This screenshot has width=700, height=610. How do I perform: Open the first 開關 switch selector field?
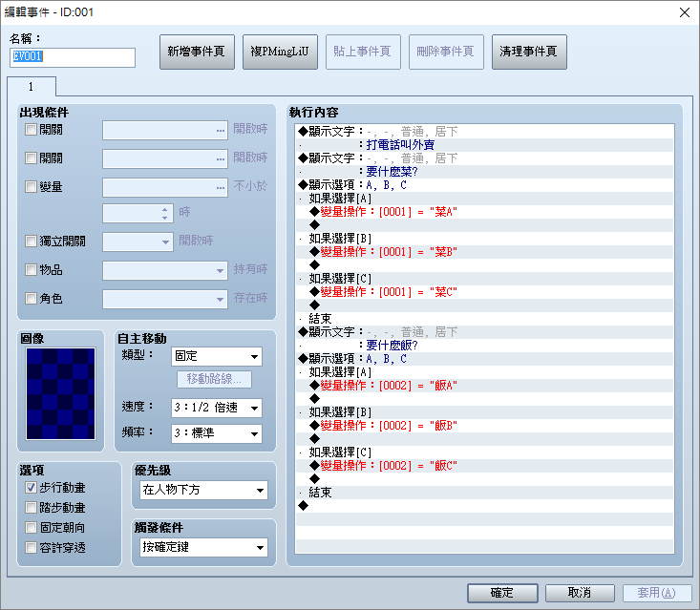[x=165, y=130]
